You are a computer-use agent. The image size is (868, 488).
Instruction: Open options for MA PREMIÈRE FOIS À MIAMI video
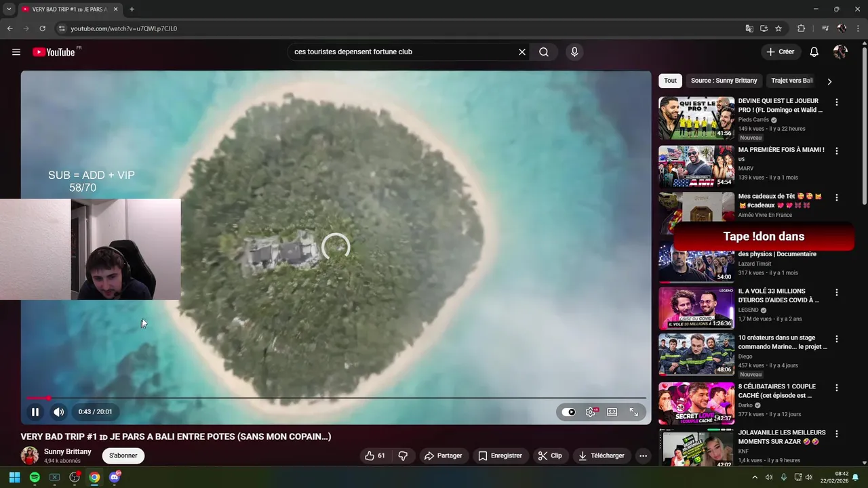pyautogui.click(x=836, y=151)
